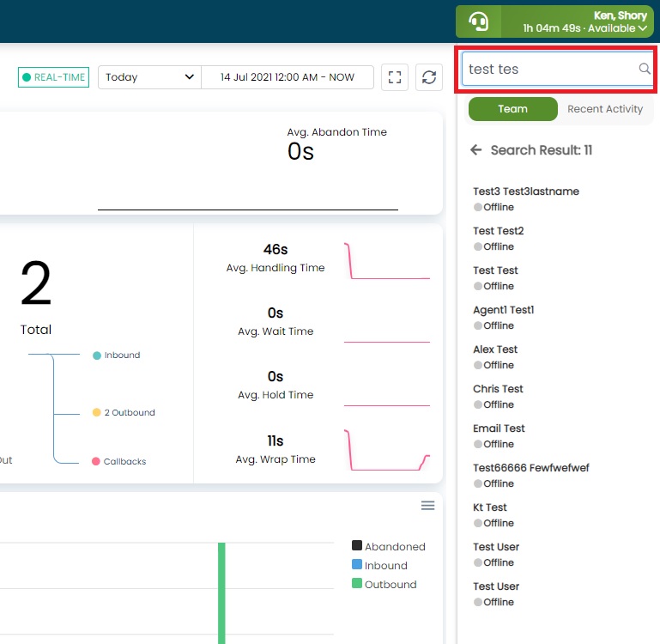660x644 pixels.
Task: Go back from the search results
Action: click(x=476, y=150)
